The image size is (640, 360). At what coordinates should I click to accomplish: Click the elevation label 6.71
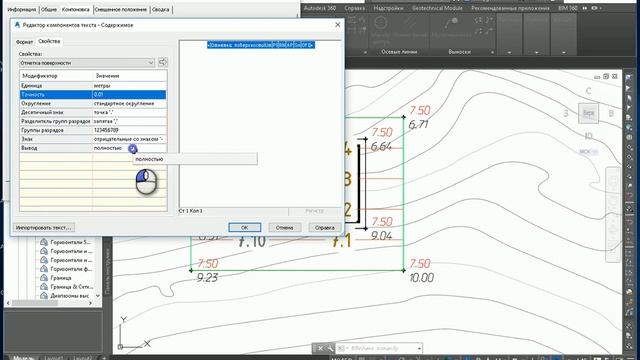point(418,124)
